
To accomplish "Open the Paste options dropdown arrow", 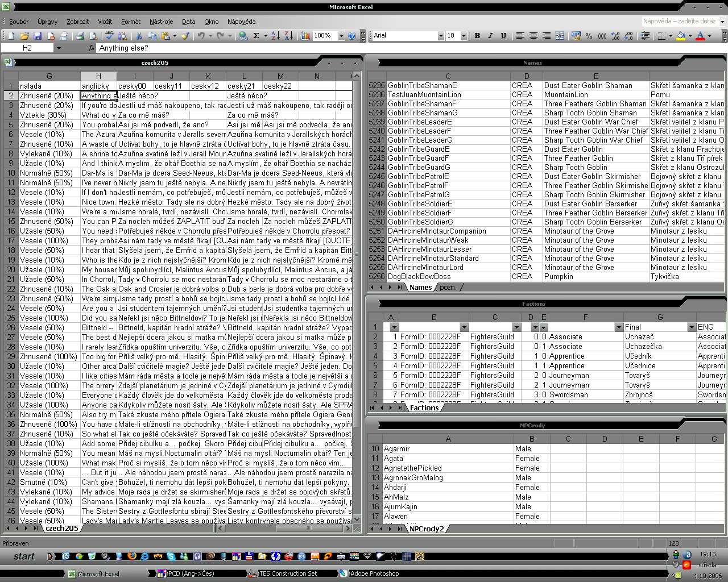I will pyautogui.click(x=173, y=36).
